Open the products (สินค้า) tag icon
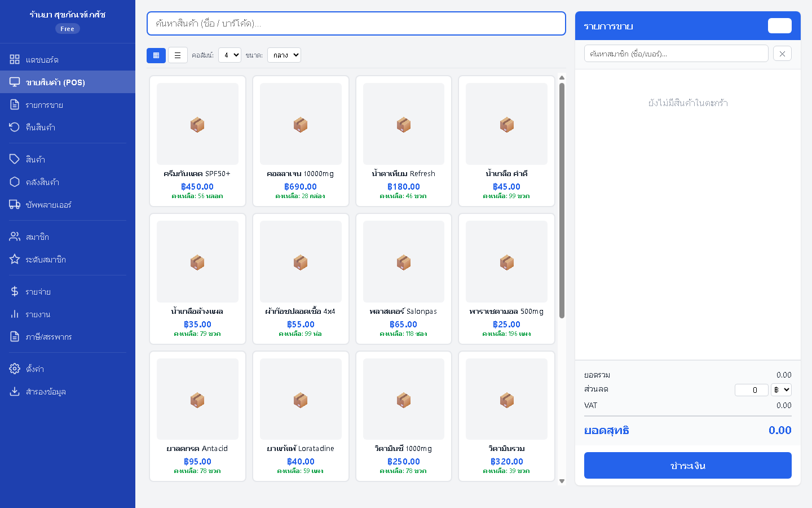Screen dimensions: 812x508 tap(15, 159)
